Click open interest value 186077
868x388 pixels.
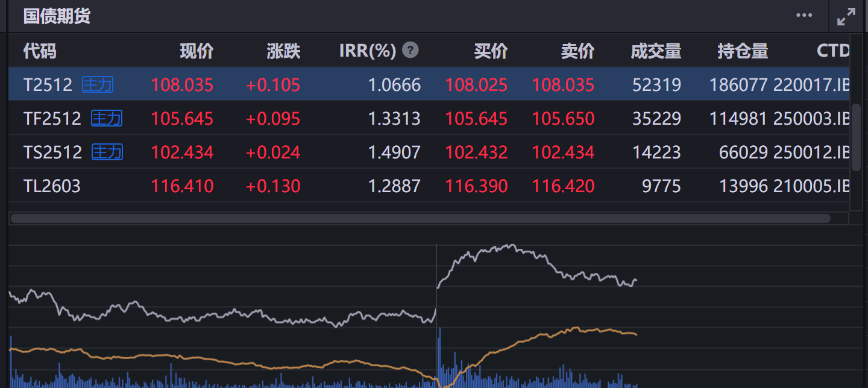(x=738, y=84)
